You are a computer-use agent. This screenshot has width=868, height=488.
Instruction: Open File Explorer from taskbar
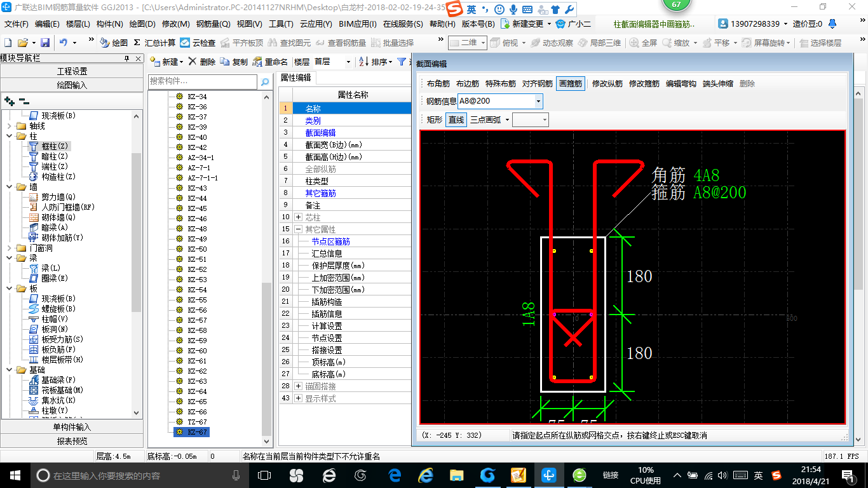pyautogui.click(x=456, y=475)
